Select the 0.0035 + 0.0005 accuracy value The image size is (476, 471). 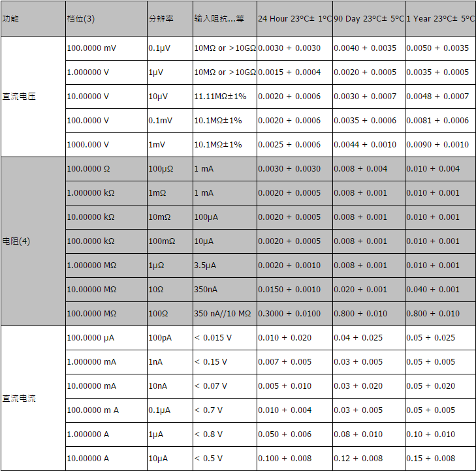pyautogui.click(x=437, y=72)
